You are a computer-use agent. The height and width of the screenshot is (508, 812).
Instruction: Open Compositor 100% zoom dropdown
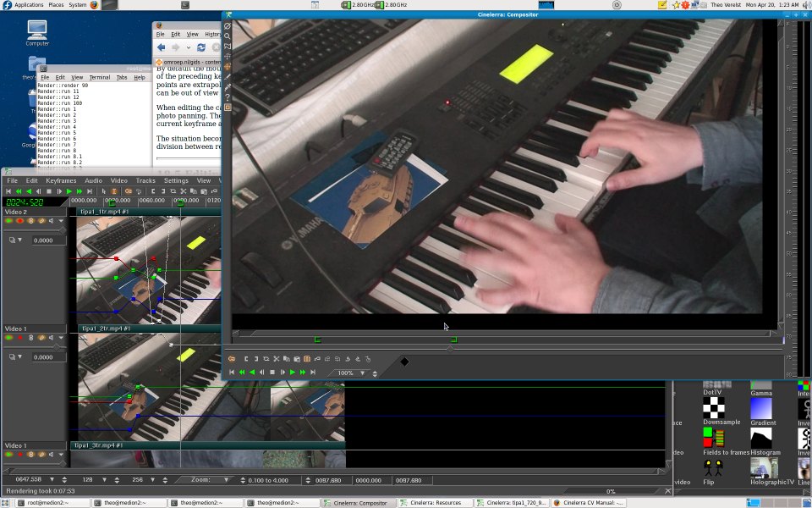pyautogui.click(x=363, y=373)
